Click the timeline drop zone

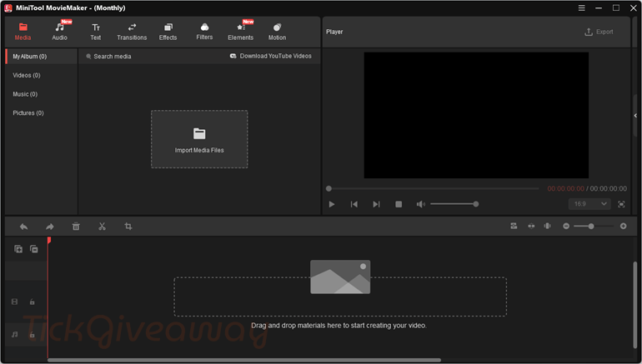340,297
